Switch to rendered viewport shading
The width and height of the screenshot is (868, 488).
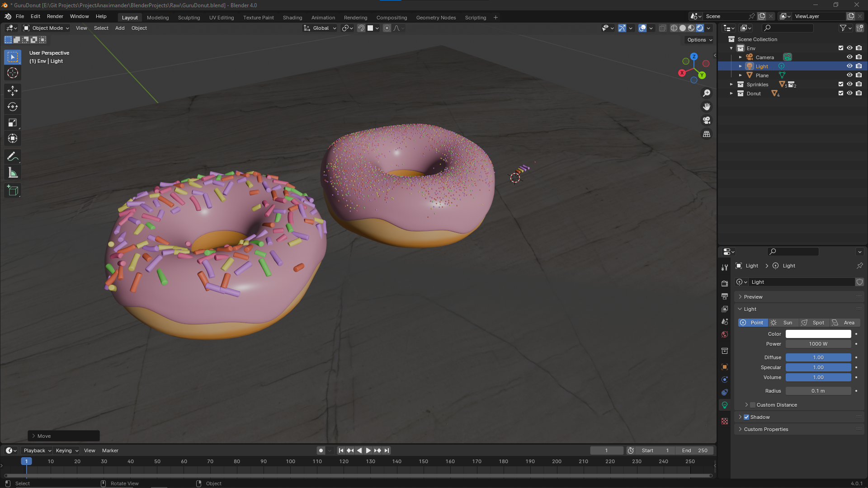[700, 28]
